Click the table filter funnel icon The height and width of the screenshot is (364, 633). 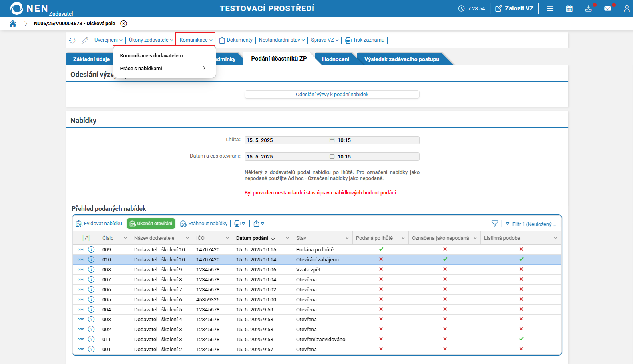495,224
